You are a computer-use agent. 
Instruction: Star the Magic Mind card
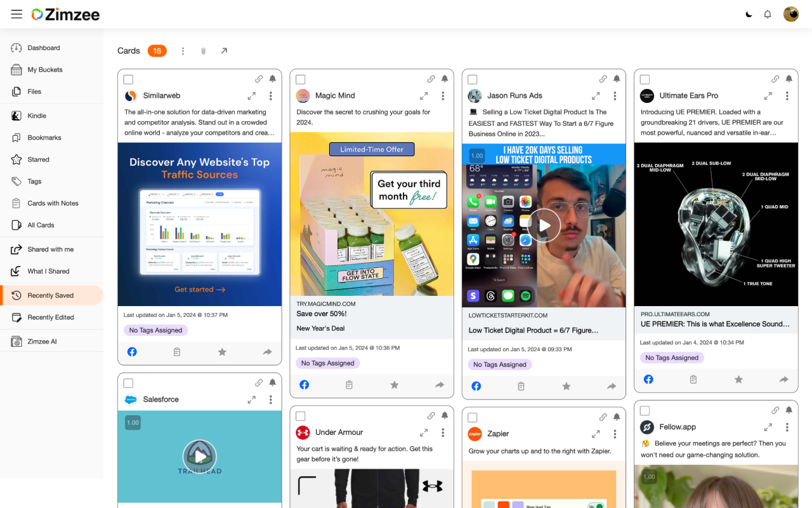[x=394, y=385]
